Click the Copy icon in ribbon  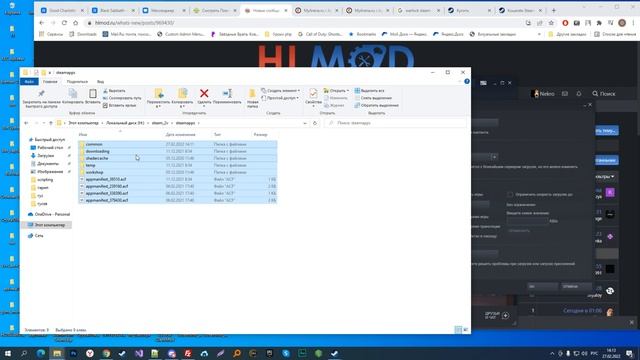(x=73, y=93)
